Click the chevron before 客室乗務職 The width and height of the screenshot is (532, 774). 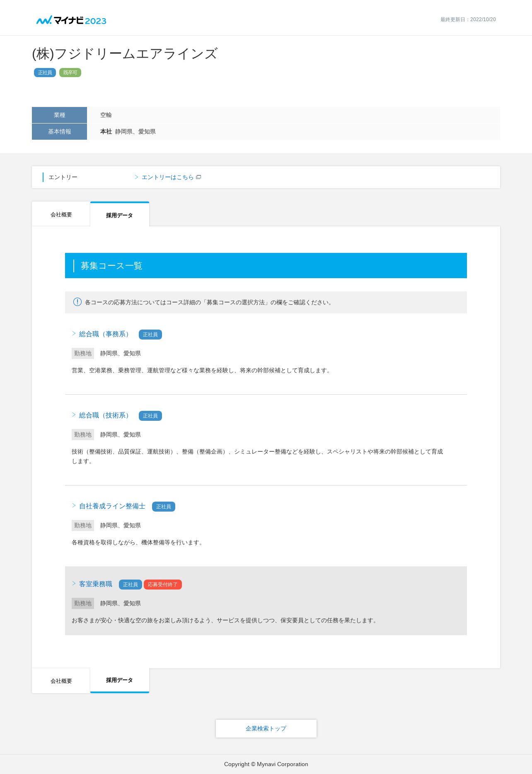click(x=74, y=583)
